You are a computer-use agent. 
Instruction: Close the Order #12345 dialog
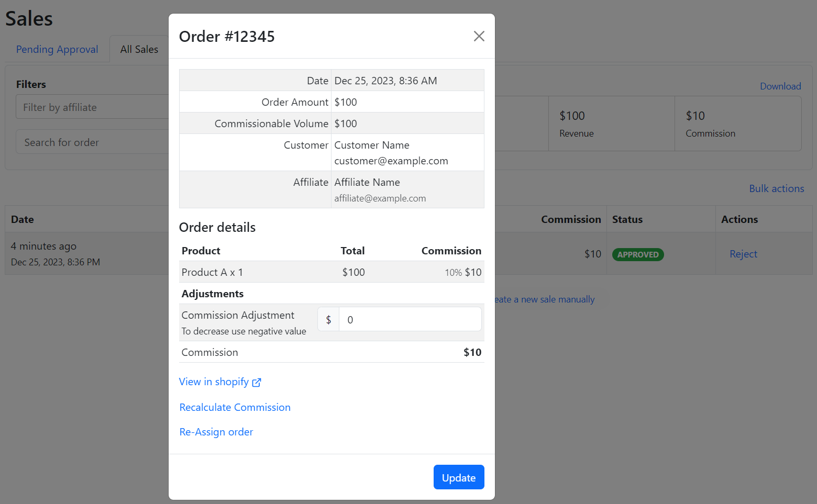coord(479,36)
